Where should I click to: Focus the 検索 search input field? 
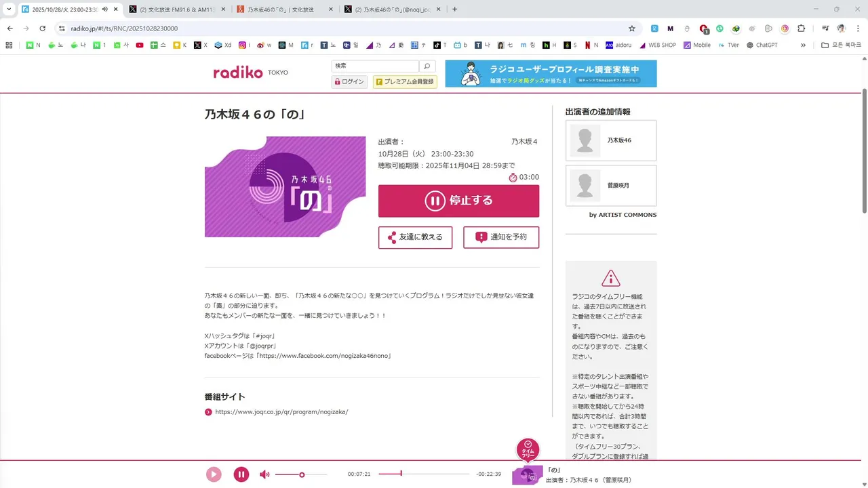tap(375, 66)
